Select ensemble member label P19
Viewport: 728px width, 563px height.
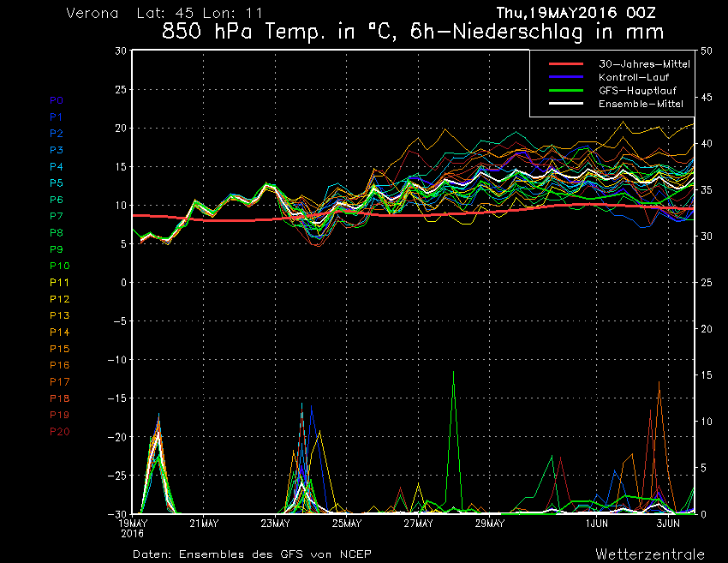(59, 415)
